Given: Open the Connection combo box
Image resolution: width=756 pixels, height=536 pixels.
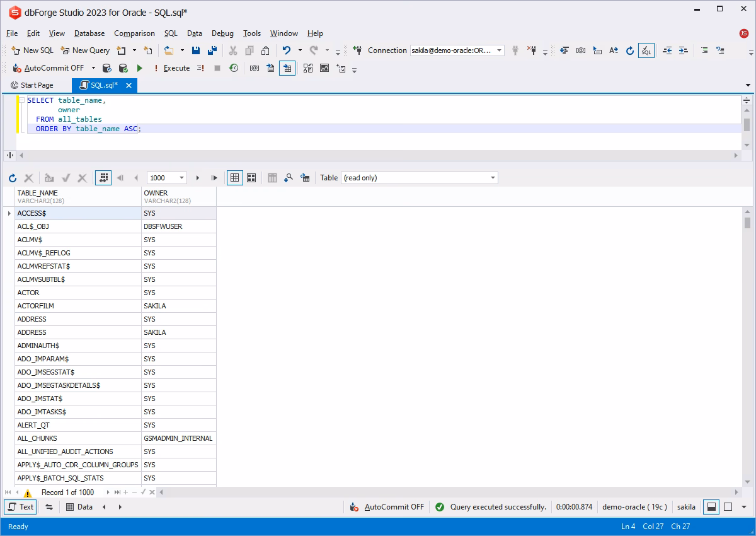Looking at the screenshot, I should [457, 50].
